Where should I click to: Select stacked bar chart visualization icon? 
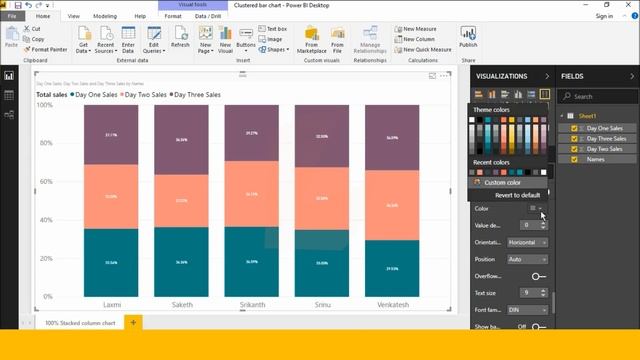point(479,94)
